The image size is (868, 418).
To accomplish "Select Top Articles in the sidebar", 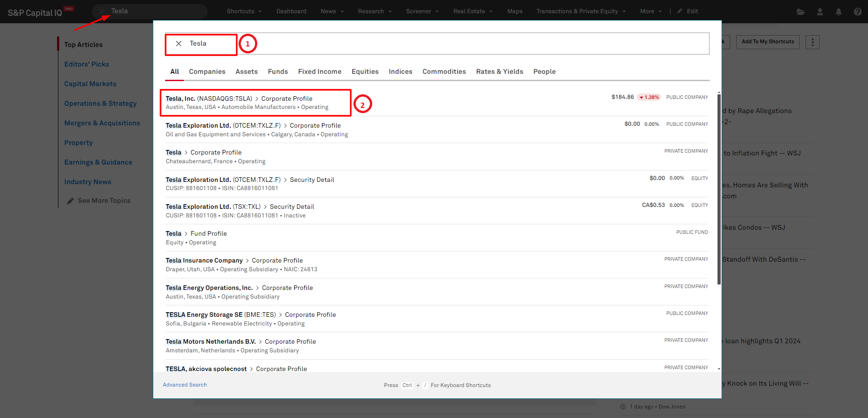I will pyautogui.click(x=83, y=45).
